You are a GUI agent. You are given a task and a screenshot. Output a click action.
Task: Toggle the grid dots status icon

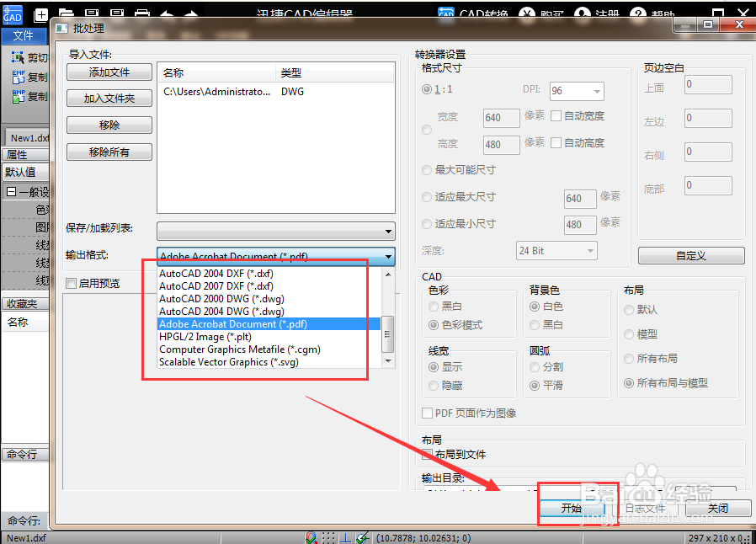click(328, 537)
